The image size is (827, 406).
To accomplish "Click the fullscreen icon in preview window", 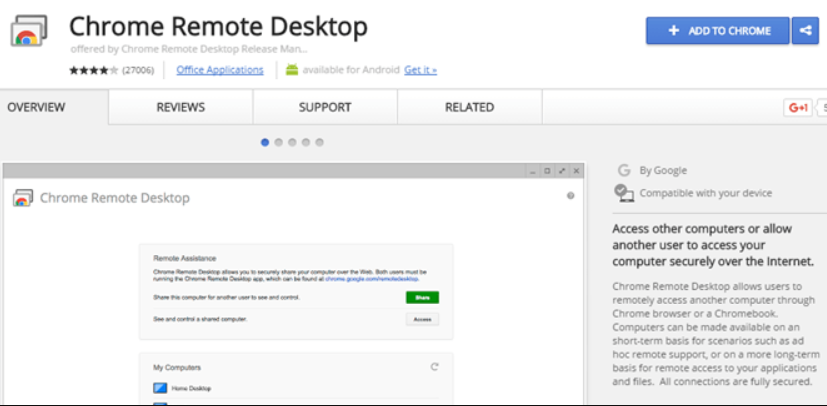I will (x=562, y=171).
